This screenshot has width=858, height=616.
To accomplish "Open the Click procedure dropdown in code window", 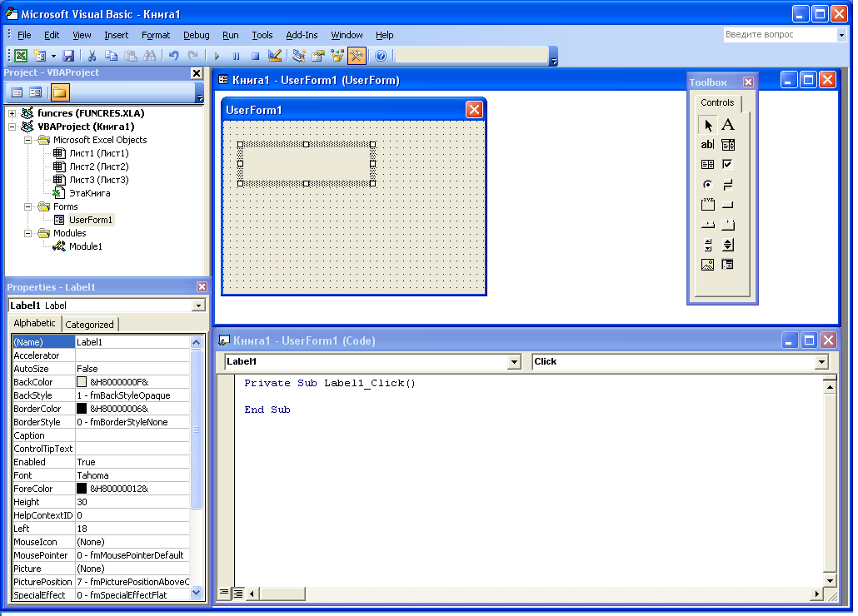I will tap(821, 362).
